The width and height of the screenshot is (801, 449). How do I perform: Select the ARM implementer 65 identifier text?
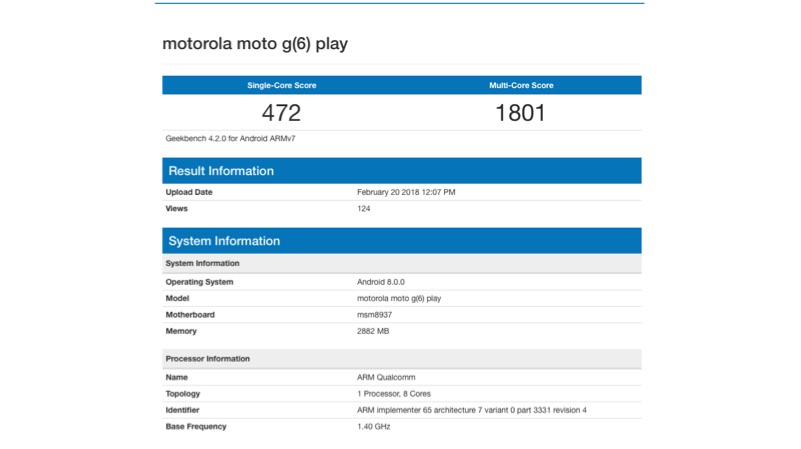[x=471, y=410]
